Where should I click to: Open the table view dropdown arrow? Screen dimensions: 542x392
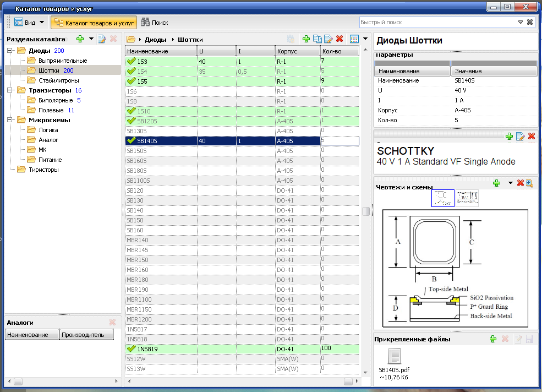[365, 39]
